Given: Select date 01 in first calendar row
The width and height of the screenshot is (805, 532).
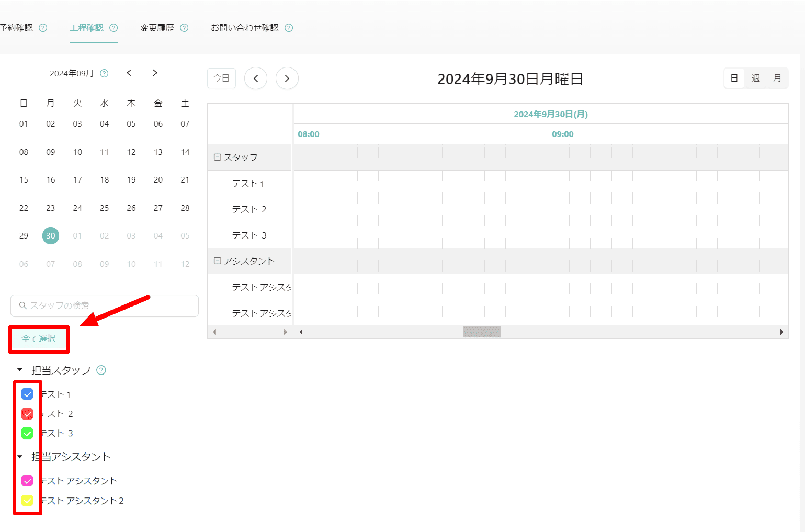Looking at the screenshot, I should point(24,124).
